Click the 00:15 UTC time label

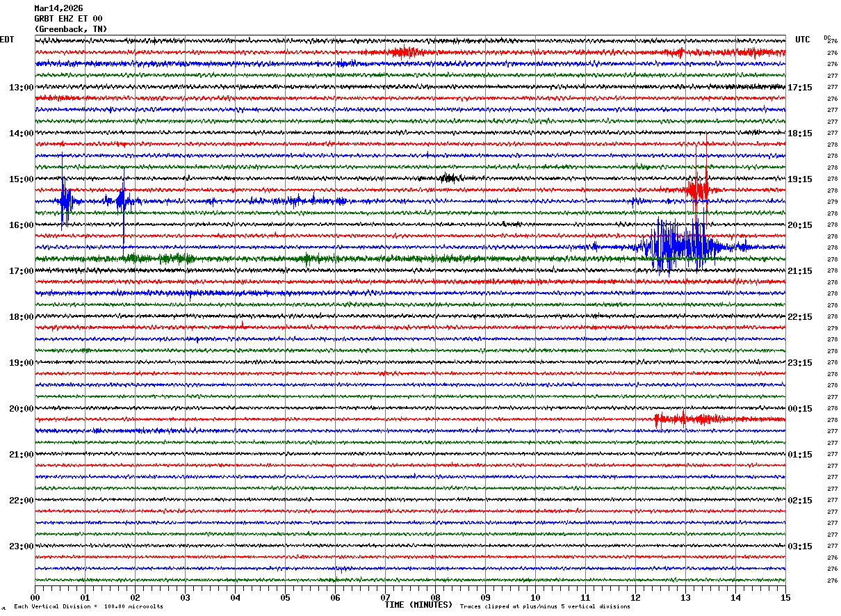[800, 409]
